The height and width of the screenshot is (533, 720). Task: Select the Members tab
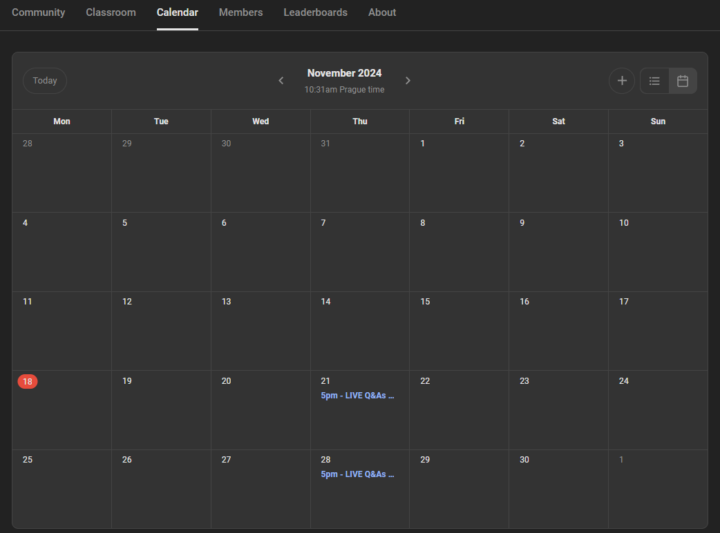241,13
